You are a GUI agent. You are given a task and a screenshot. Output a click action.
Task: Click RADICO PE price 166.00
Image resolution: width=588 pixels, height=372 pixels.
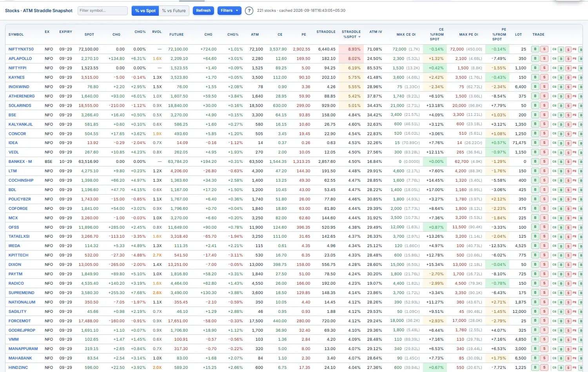tap(303, 284)
